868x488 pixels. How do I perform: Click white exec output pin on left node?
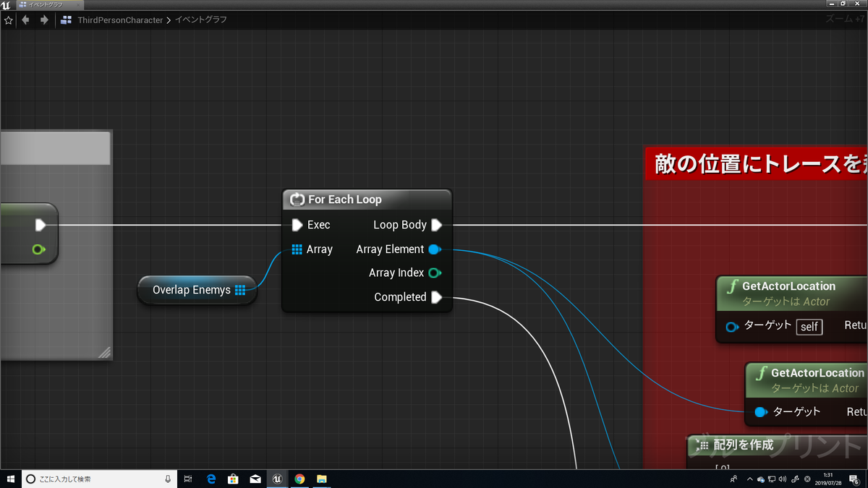click(41, 226)
